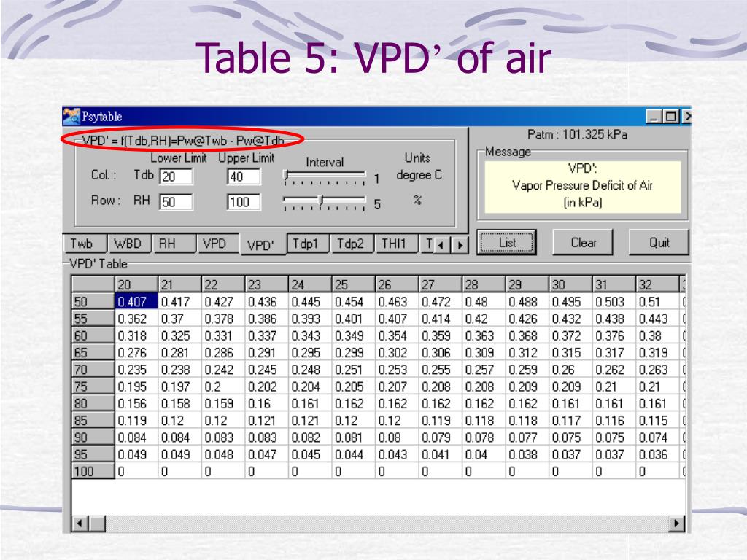The height and width of the screenshot is (560, 747).
Task: Click the RH lower limit field
Action: [x=177, y=202]
